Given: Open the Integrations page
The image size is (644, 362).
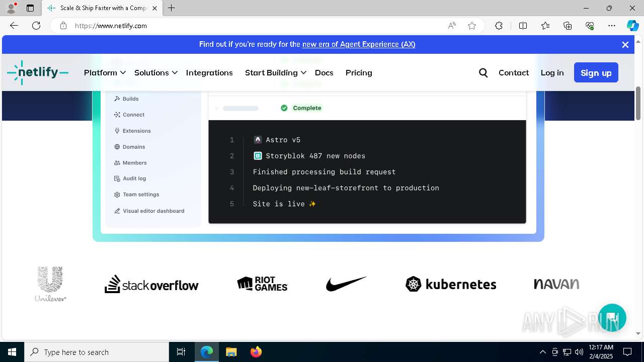Looking at the screenshot, I should point(209,73).
